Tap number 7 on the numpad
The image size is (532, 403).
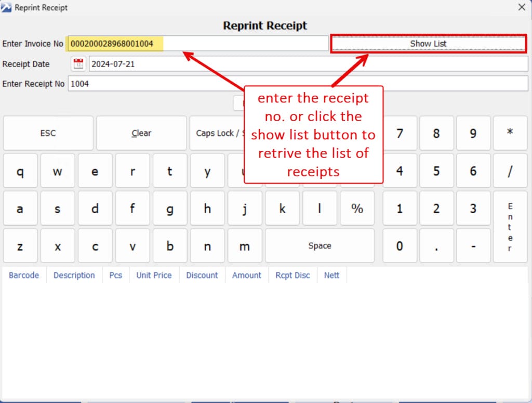click(400, 133)
